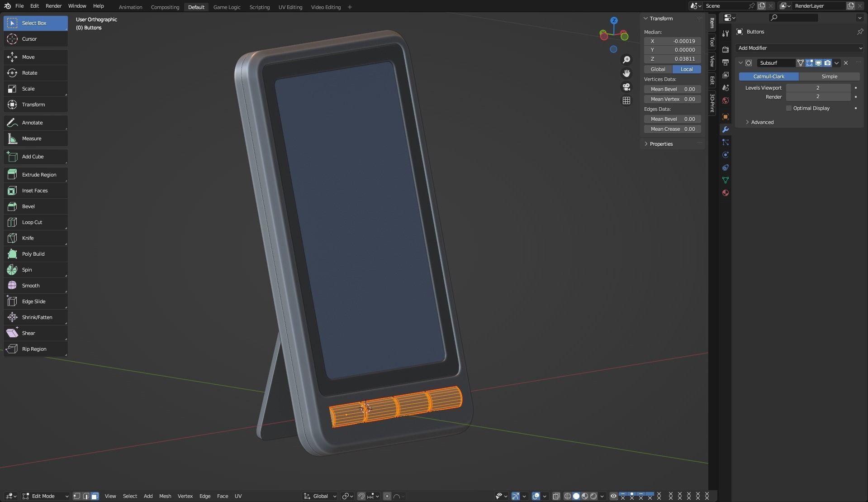Collapse the Subsurf modifier panel

point(740,63)
